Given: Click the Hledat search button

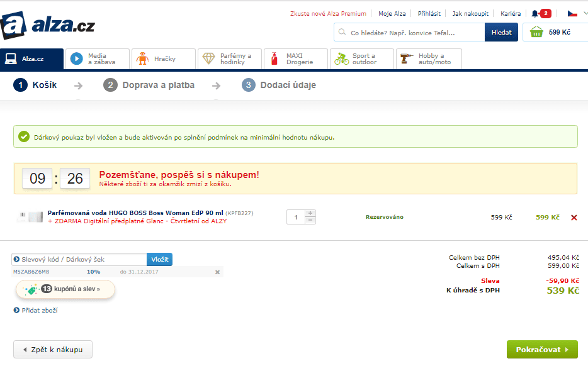Looking at the screenshot, I should pyautogui.click(x=501, y=32).
